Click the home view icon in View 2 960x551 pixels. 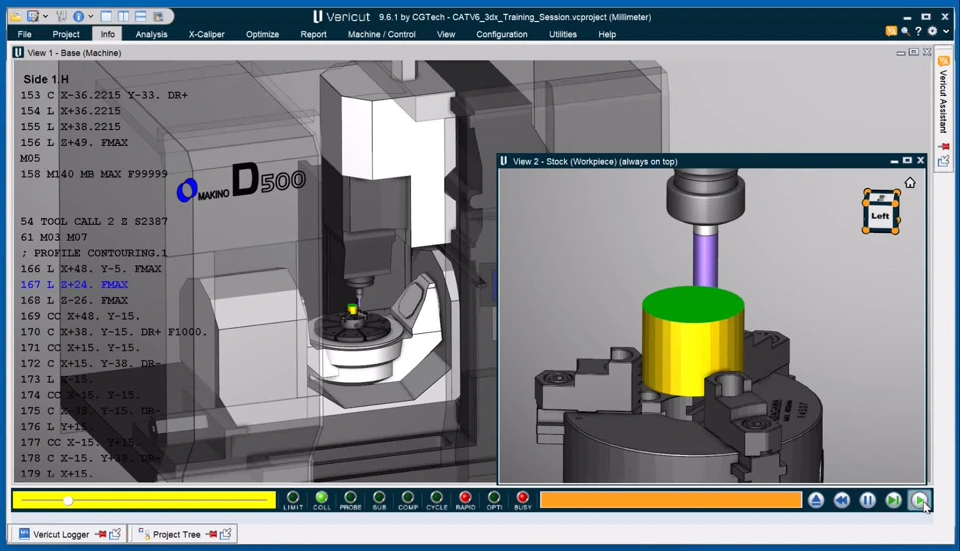910,182
